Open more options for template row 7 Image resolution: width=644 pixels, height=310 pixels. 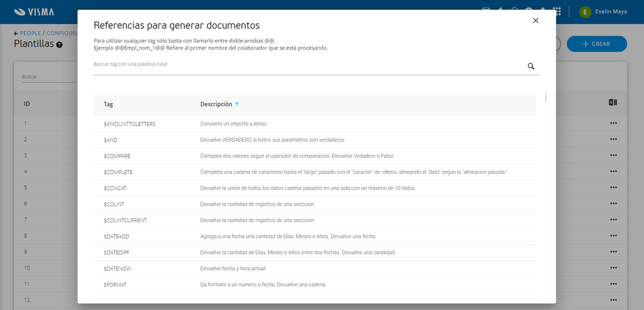coord(614,220)
